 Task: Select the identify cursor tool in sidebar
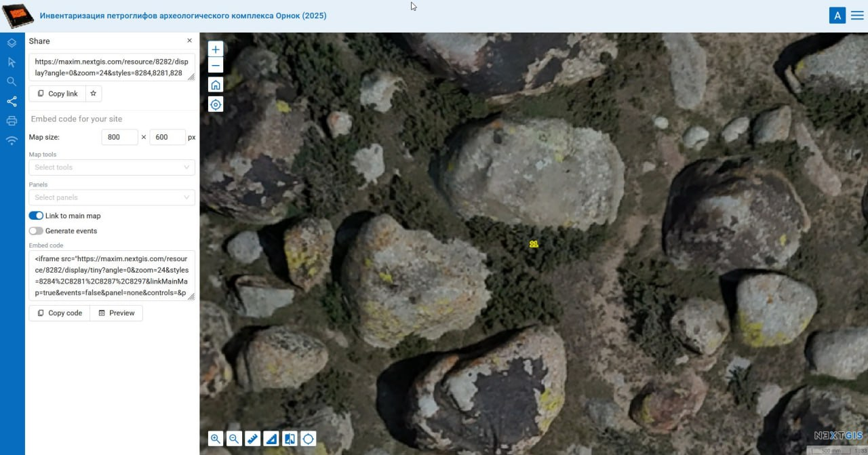pyautogui.click(x=12, y=62)
